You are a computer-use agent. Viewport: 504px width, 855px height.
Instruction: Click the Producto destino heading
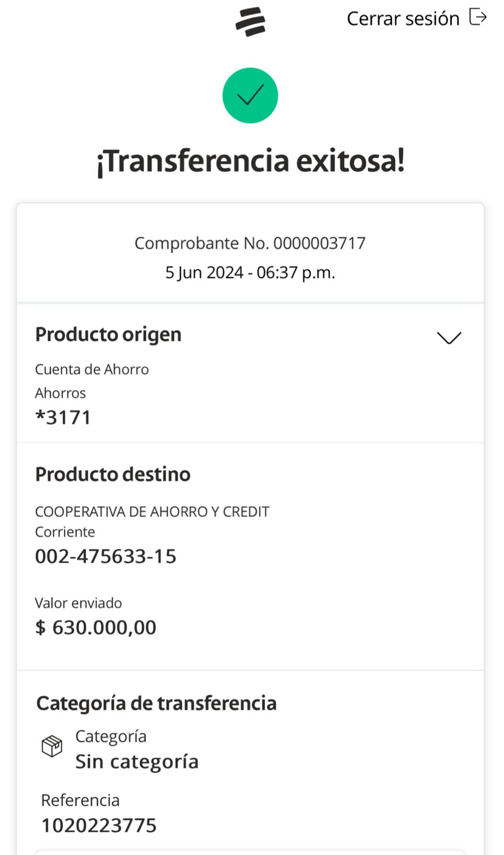point(113,475)
